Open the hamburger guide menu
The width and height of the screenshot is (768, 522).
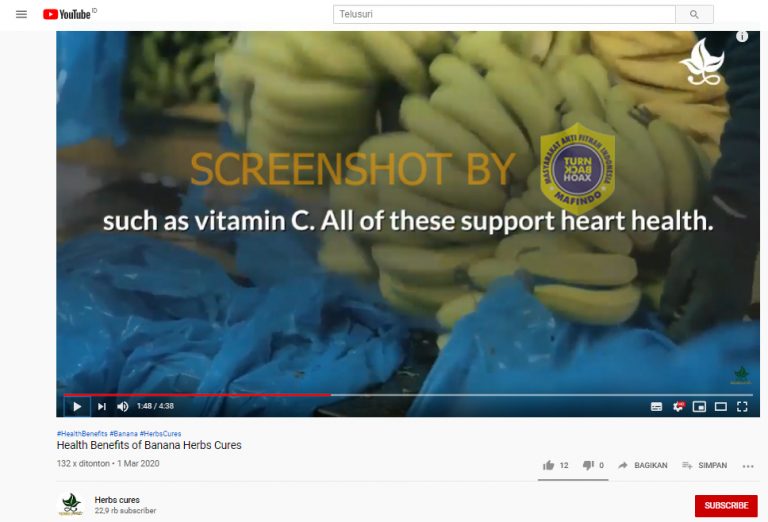coord(21,14)
